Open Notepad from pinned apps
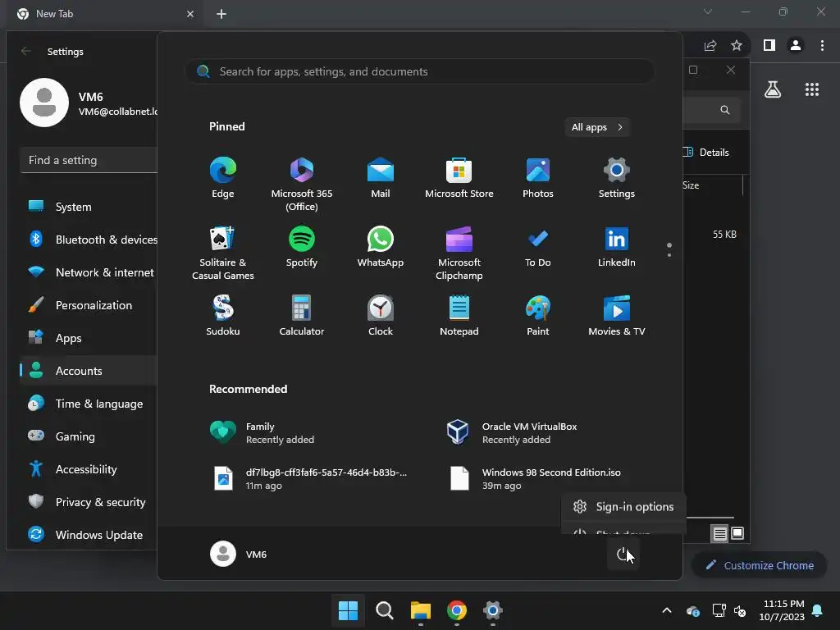The height and width of the screenshot is (630, 840). 459,316
